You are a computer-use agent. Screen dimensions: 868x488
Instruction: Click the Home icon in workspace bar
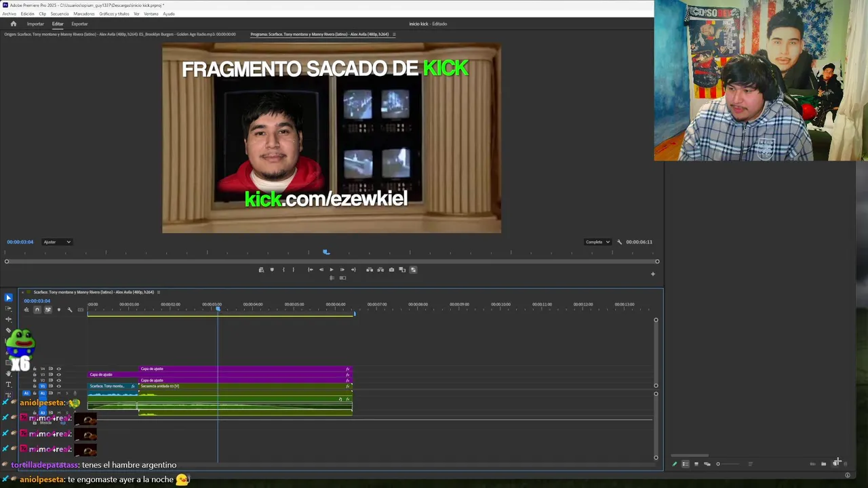point(13,24)
